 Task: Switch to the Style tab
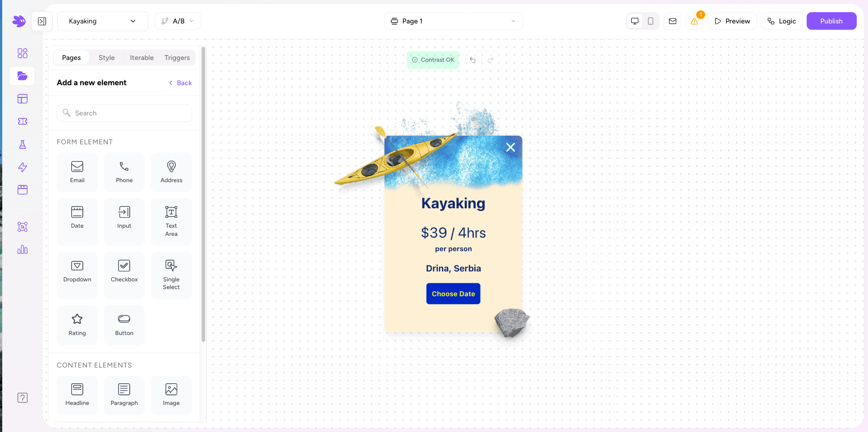tap(107, 58)
